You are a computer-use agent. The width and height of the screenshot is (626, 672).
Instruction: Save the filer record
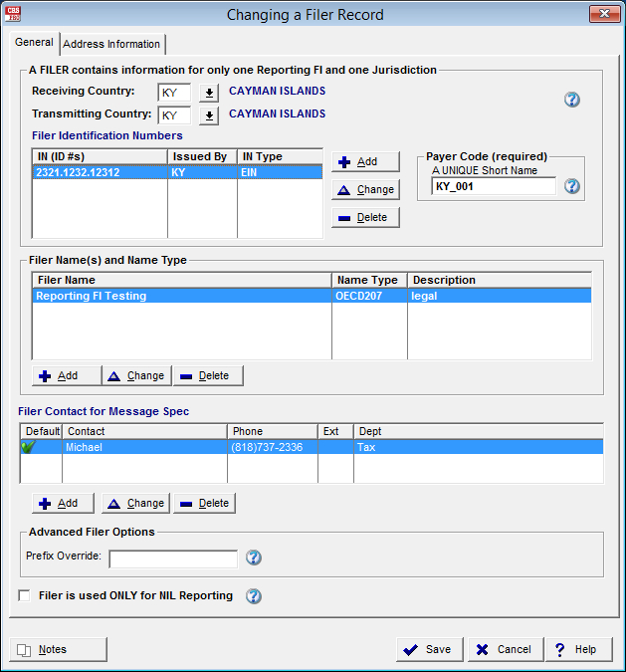[x=429, y=649]
